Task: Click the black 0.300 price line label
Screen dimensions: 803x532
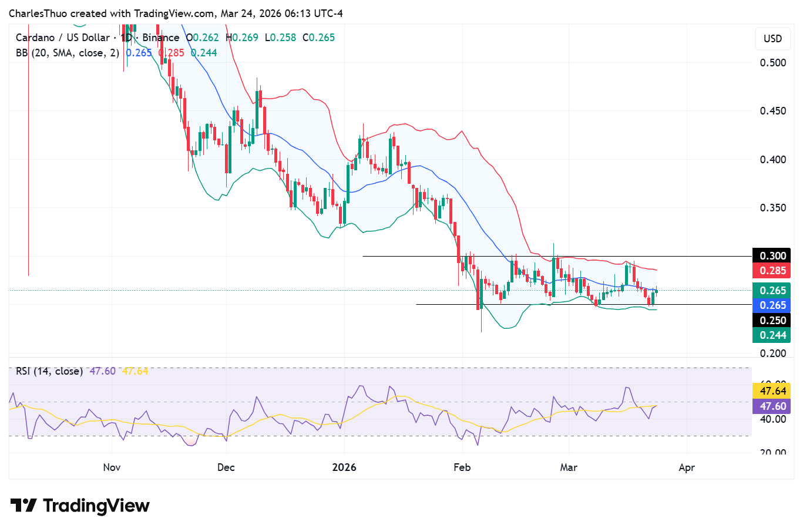Action: (x=772, y=256)
